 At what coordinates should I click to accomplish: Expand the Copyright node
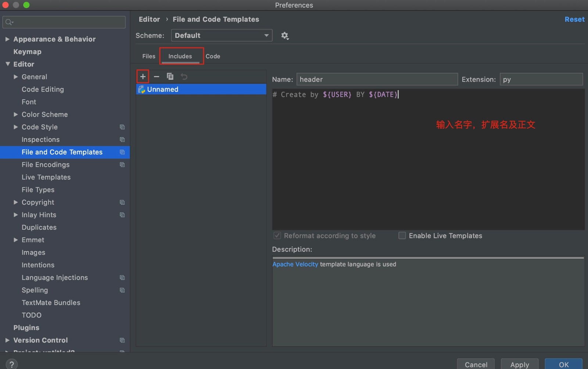pyautogui.click(x=16, y=202)
